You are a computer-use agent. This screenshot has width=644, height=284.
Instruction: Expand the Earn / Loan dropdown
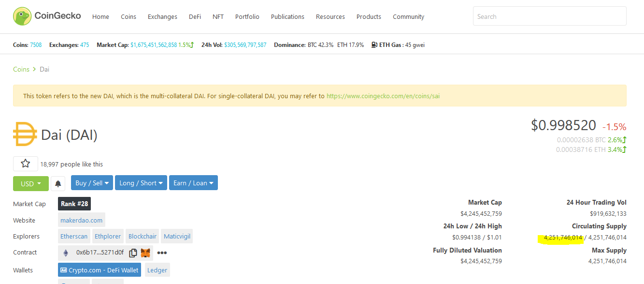(x=193, y=183)
